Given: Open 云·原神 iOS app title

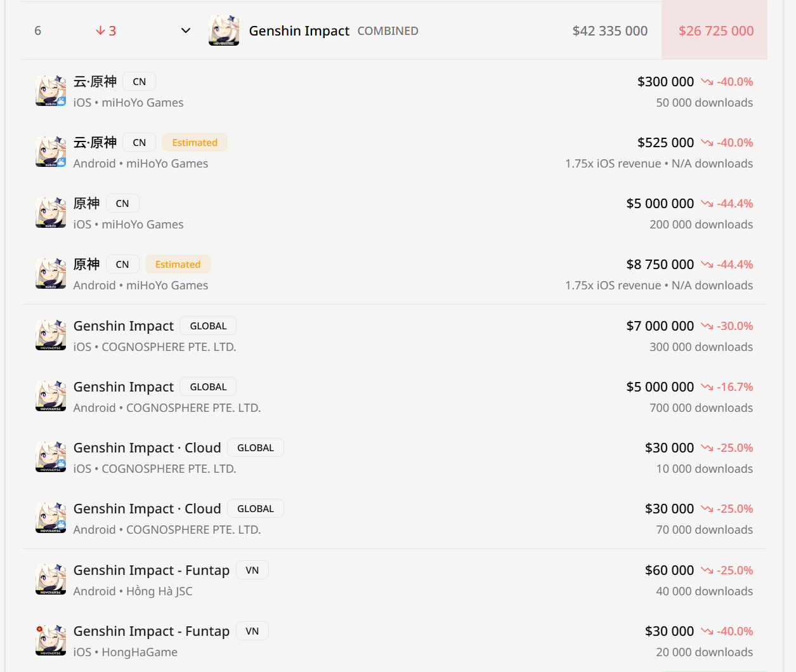Looking at the screenshot, I should [x=95, y=81].
